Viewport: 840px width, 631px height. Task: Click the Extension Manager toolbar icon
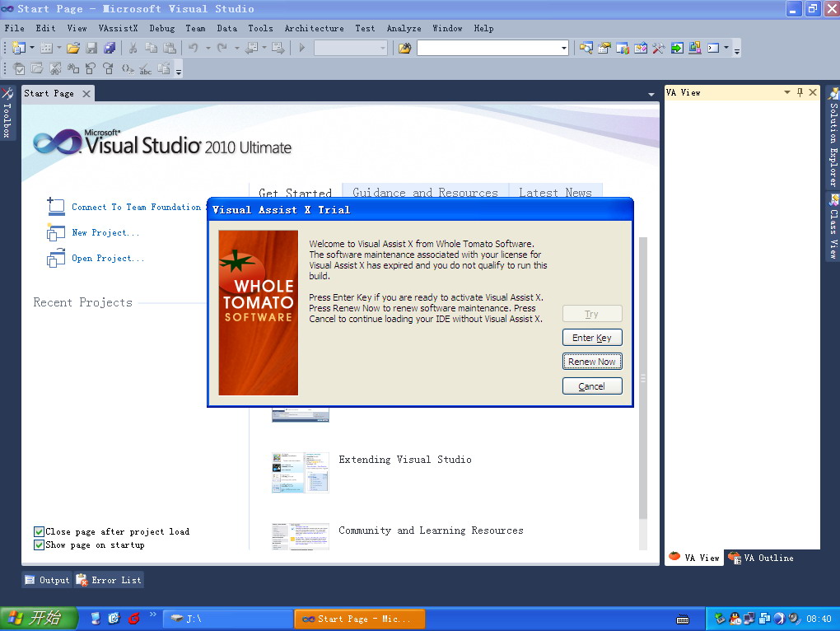coord(695,49)
